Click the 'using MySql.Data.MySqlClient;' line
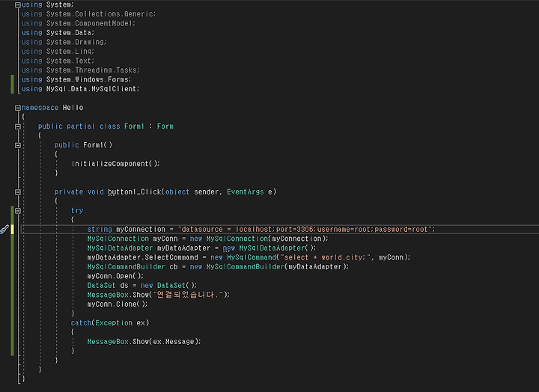539x392 pixels. (81, 88)
